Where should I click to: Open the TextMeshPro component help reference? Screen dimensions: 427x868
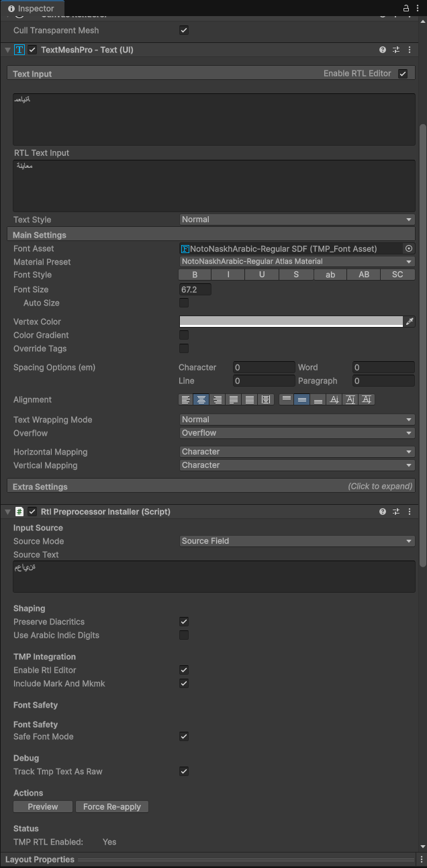(x=383, y=50)
